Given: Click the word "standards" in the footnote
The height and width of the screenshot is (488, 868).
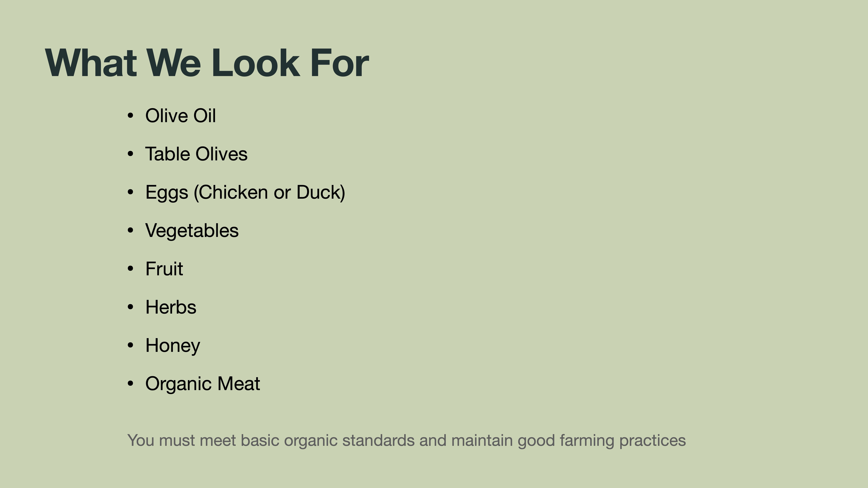Looking at the screenshot, I should point(378,441).
